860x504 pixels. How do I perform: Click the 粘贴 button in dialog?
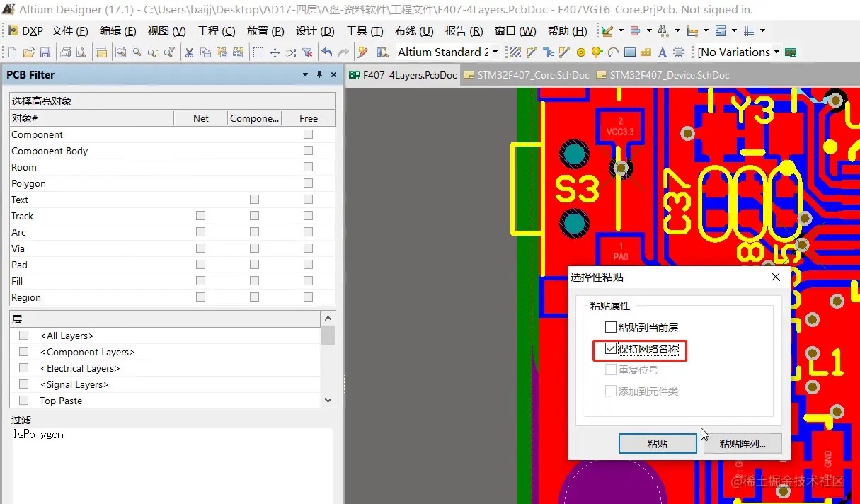click(658, 444)
